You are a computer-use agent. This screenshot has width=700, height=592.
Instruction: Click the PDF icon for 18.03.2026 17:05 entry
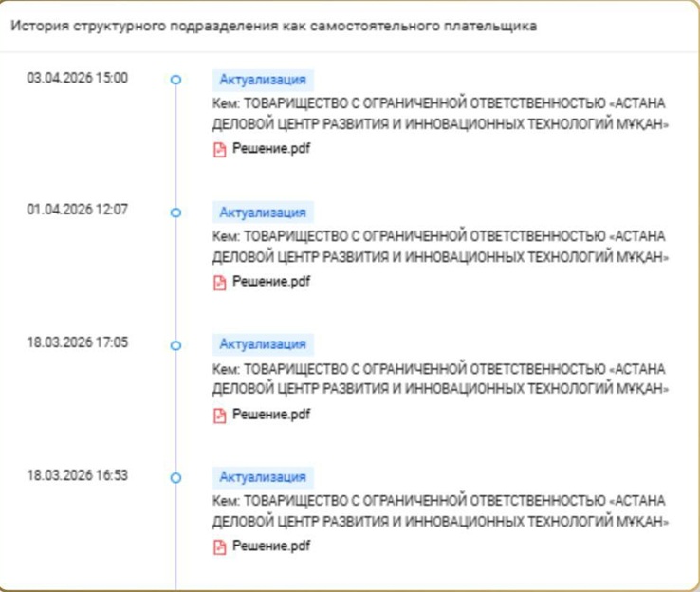click(220, 415)
